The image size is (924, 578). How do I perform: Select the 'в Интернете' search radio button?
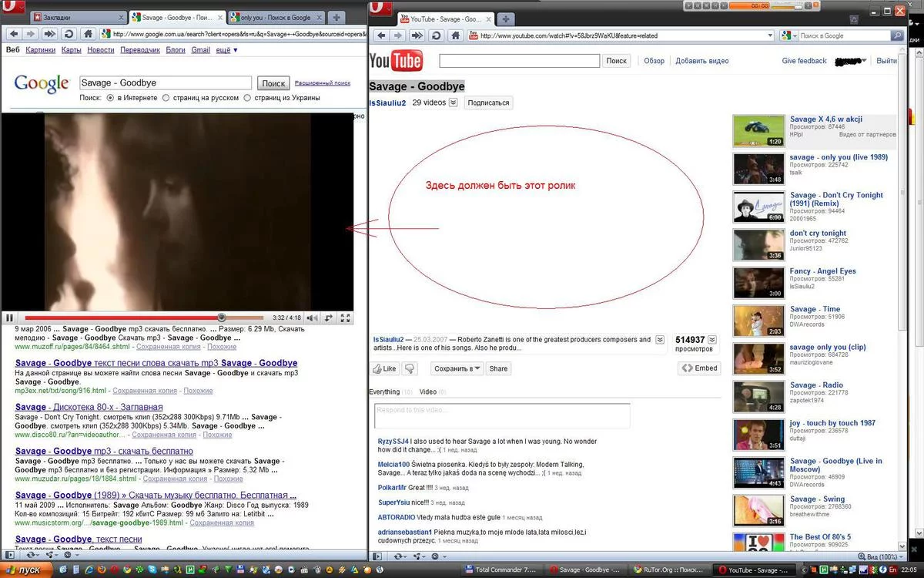pyautogui.click(x=111, y=98)
